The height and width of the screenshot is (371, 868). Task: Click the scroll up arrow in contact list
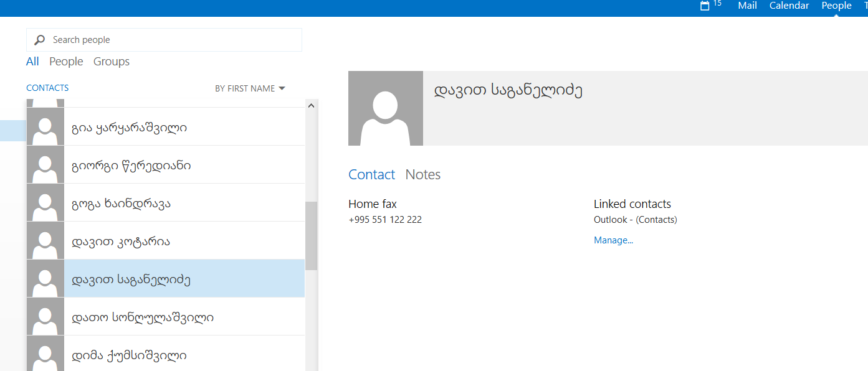coord(312,106)
